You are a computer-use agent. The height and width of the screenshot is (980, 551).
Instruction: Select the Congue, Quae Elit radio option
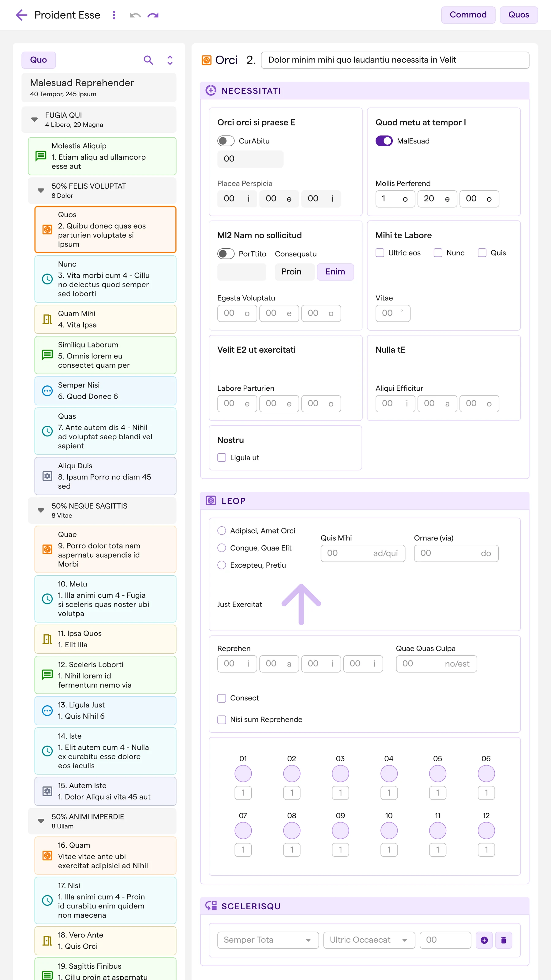(222, 548)
